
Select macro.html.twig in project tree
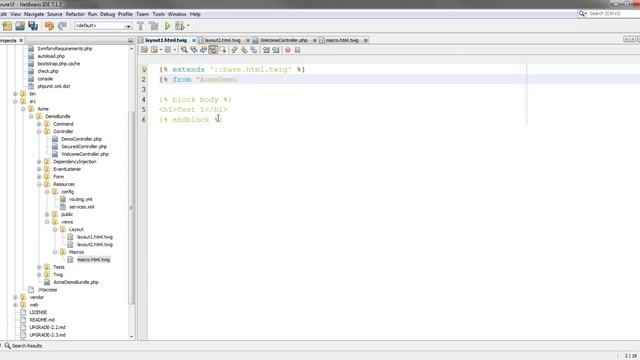click(x=93, y=260)
